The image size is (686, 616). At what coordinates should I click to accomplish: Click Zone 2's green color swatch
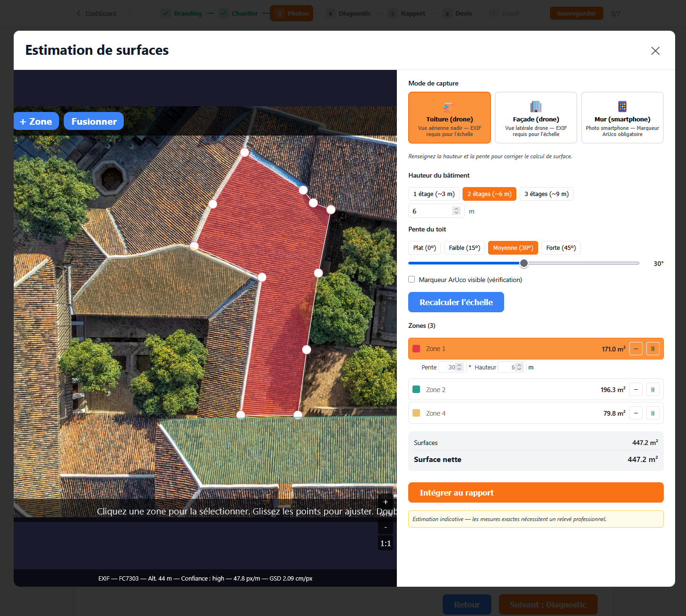pyautogui.click(x=416, y=389)
